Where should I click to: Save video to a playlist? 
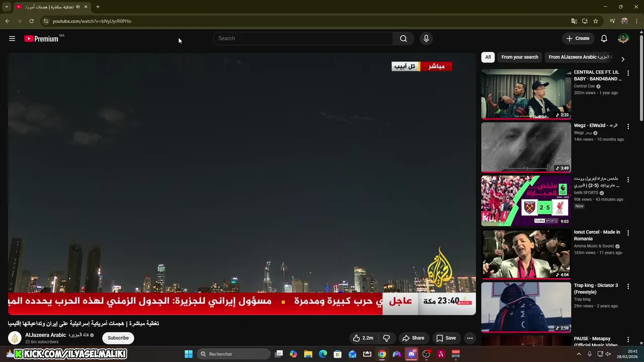point(446,338)
